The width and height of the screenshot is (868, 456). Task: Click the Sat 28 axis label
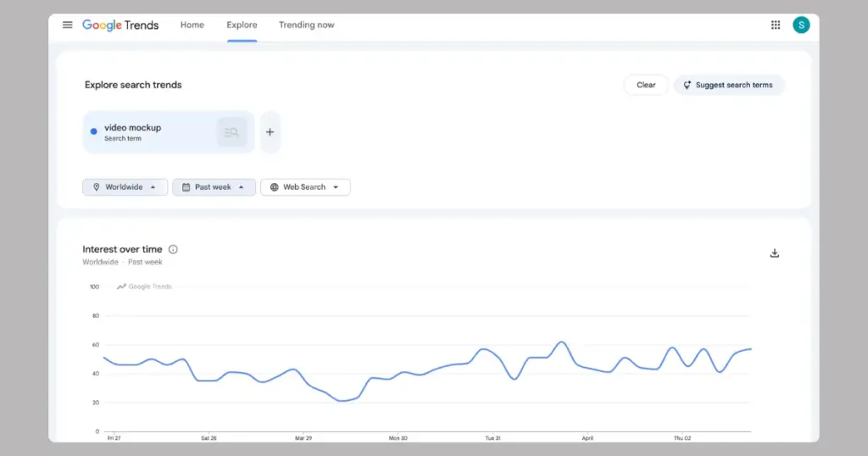tap(209, 438)
